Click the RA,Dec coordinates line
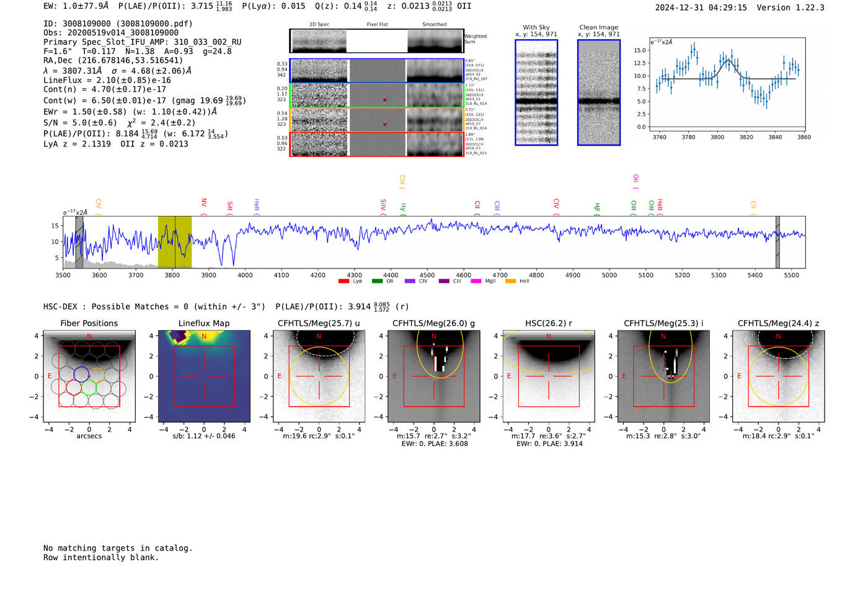The width and height of the screenshot is (868, 591). (113, 61)
